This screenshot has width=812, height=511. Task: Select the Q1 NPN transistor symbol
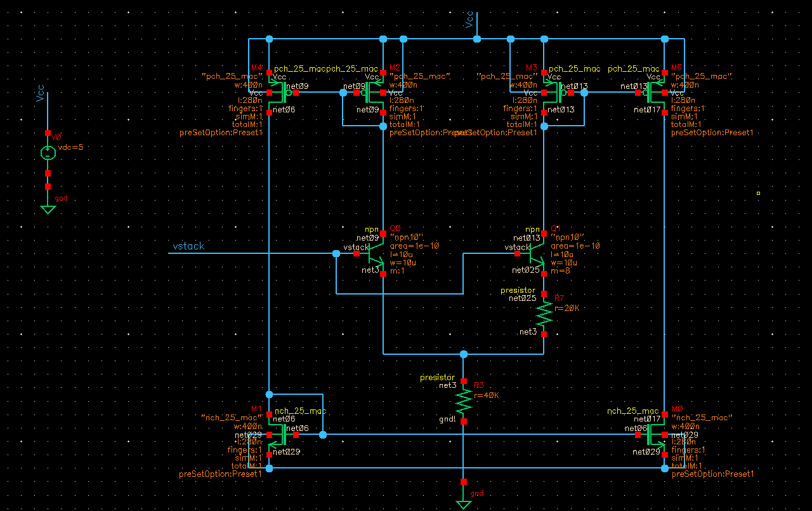point(536,253)
